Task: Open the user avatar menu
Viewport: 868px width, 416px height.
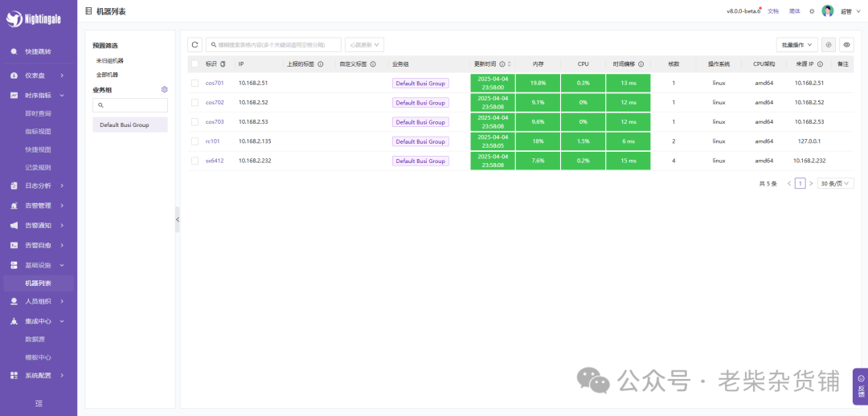Action: point(828,11)
